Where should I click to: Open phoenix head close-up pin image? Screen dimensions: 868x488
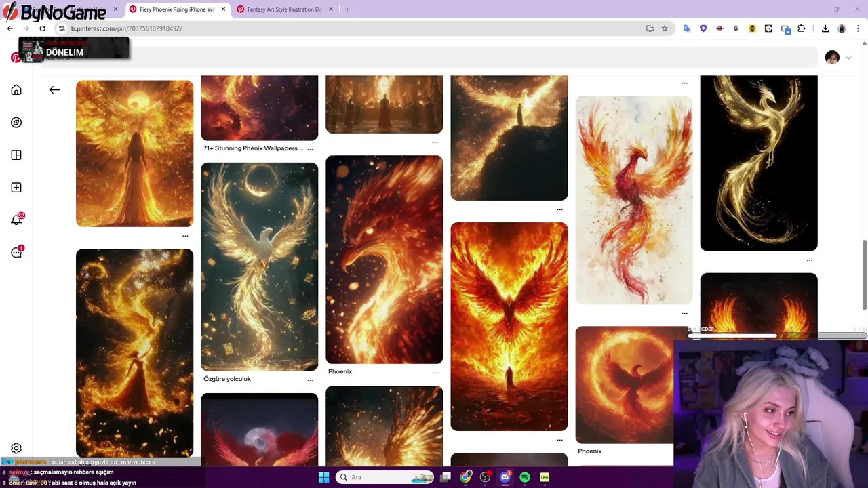(x=384, y=260)
